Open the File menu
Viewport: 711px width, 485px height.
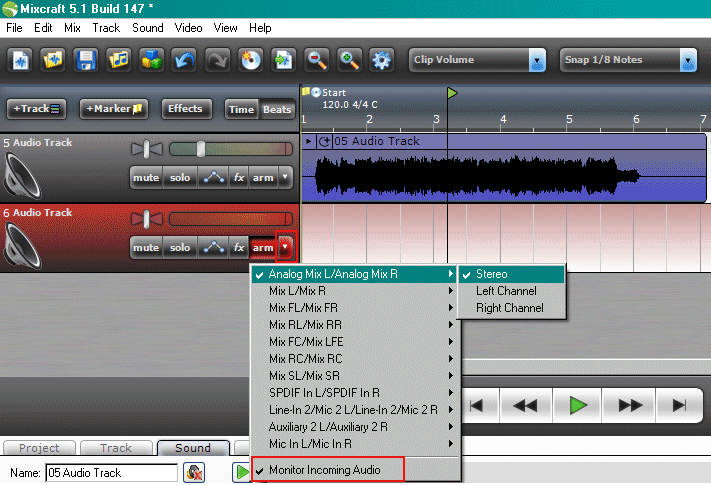point(15,28)
